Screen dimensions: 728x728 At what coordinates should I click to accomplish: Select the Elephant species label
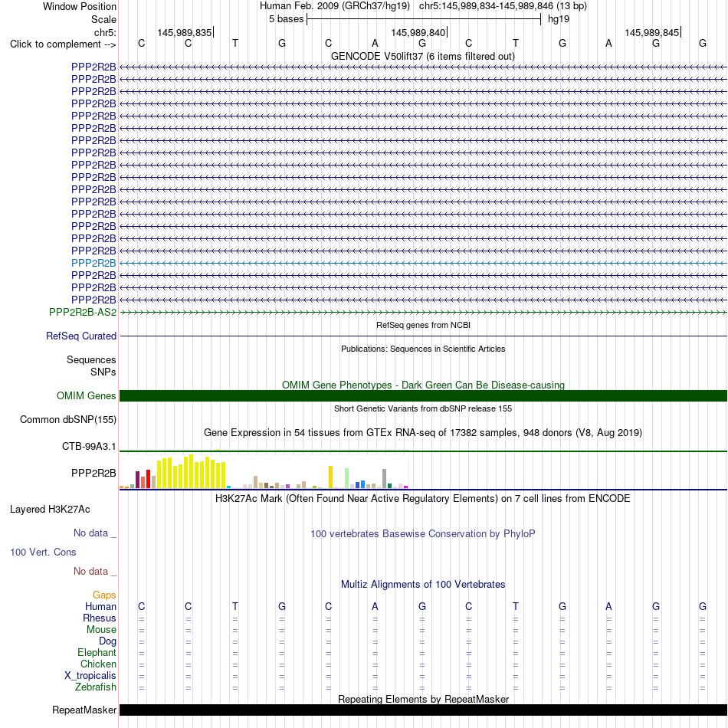click(97, 652)
